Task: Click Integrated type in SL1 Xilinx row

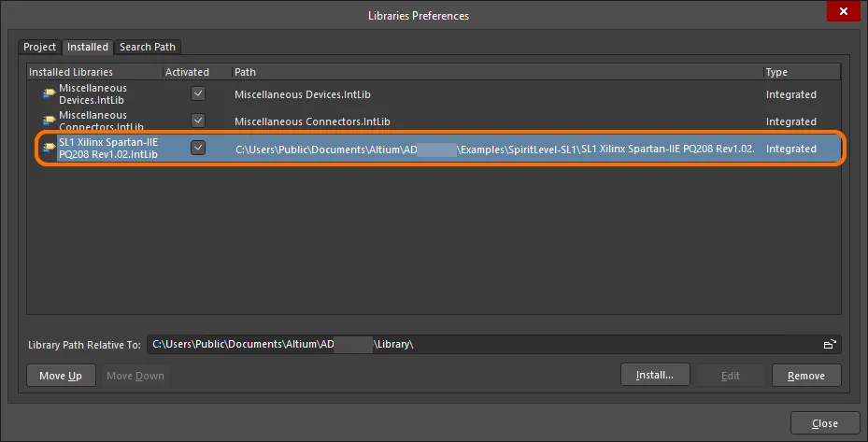Action: pos(791,149)
